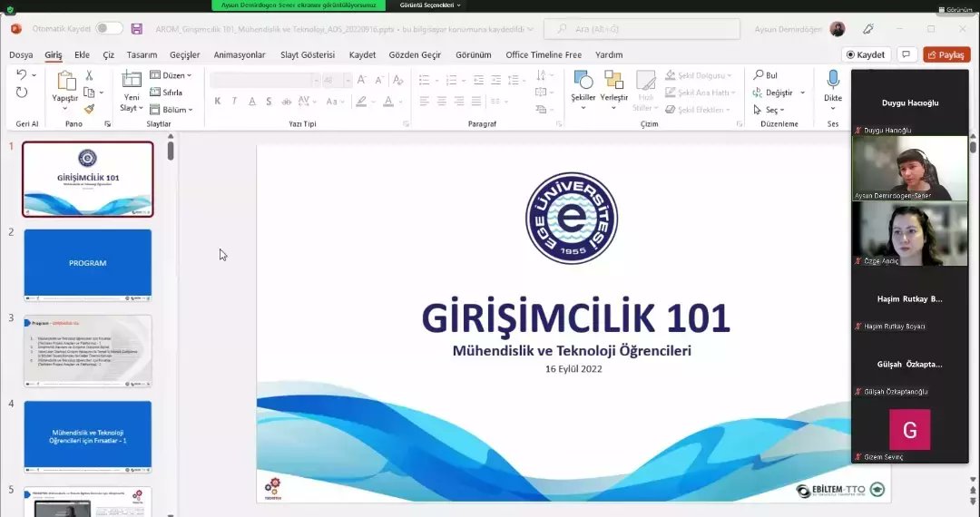Click the slide panel vertical scrollbar thumb
This screenshot has width=980, height=517.
[171, 151]
